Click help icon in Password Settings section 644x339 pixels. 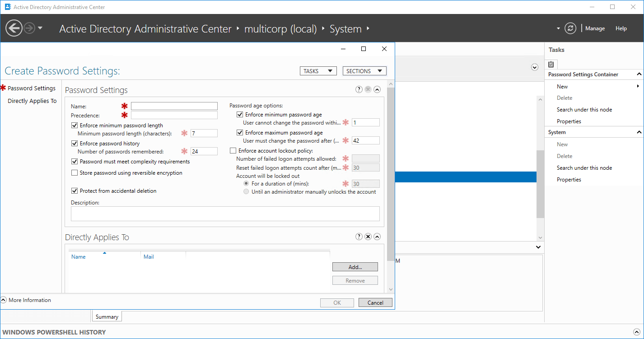[359, 89]
